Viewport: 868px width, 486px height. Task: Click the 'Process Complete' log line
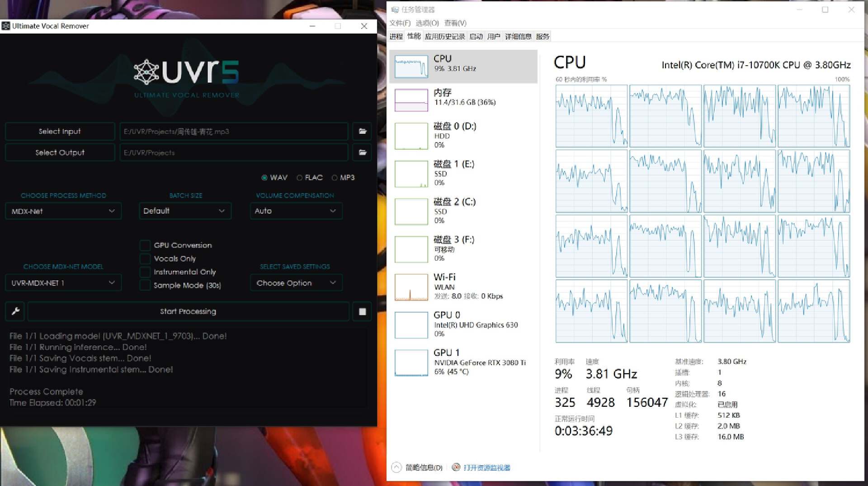pyautogui.click(x=46, y=391)
